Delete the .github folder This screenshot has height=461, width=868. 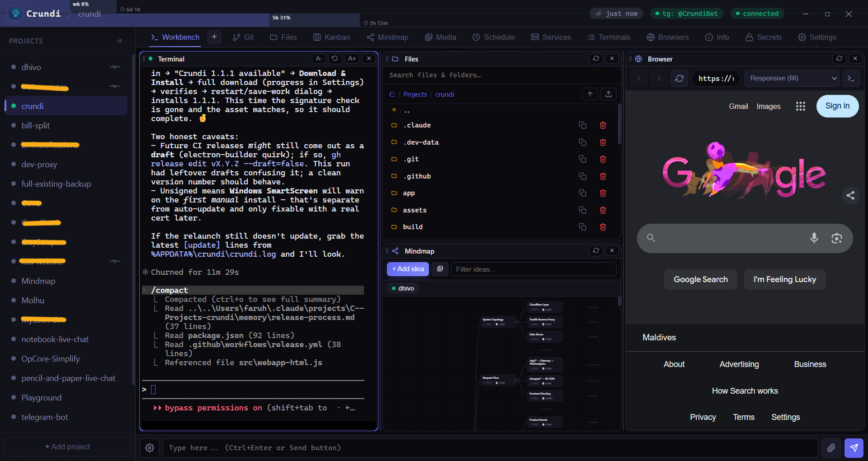tap(603, 176)
